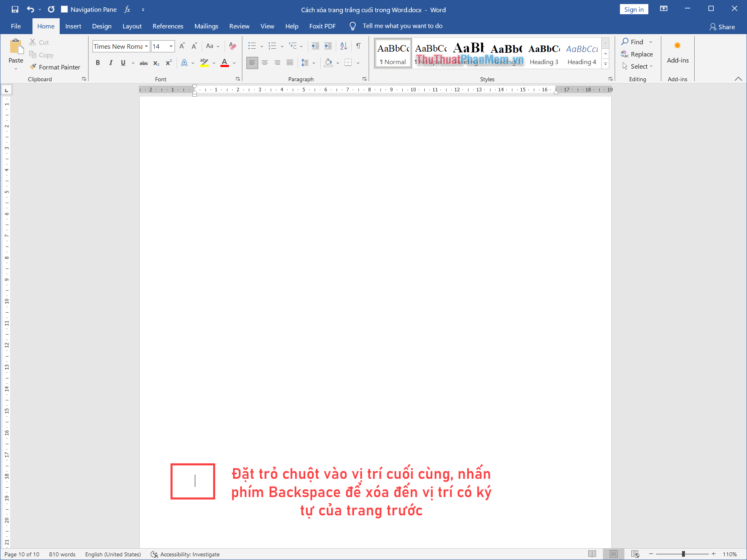
Task: Toggle Show/Hide paragraph marks
Action: 358,46
